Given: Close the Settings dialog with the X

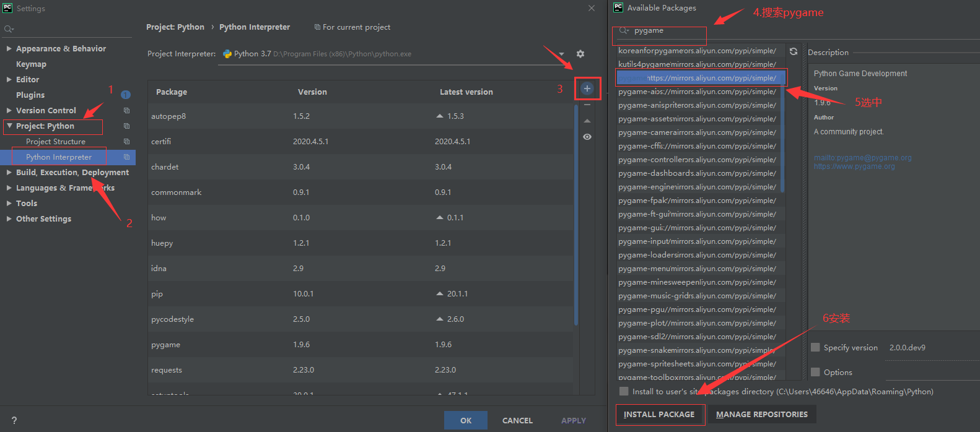Looking at the screenshot, I should (x=591, y=8).
